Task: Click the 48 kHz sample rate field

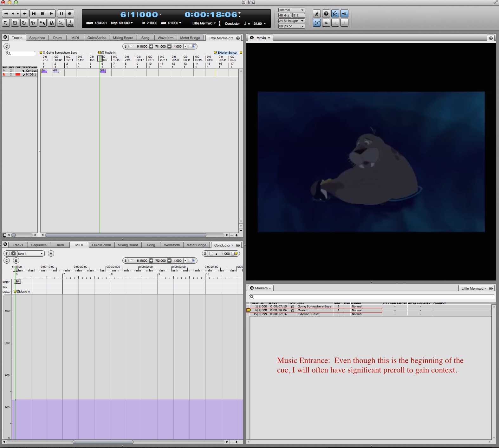Action: [x=285, y=16]
